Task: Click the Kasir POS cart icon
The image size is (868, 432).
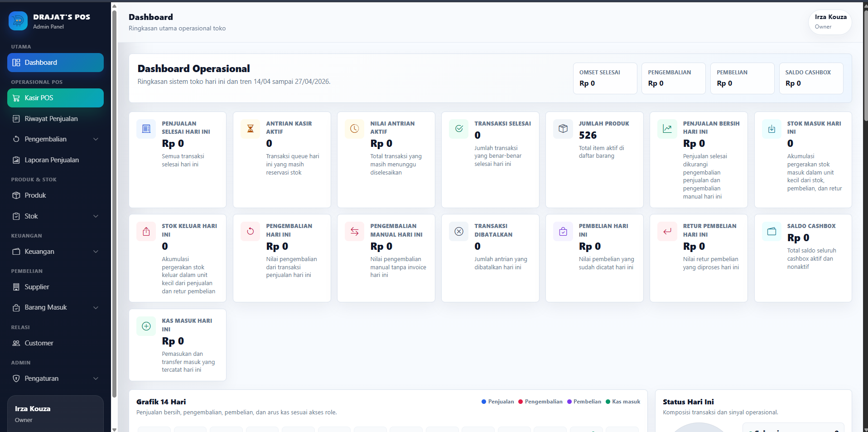Action: 16,98
